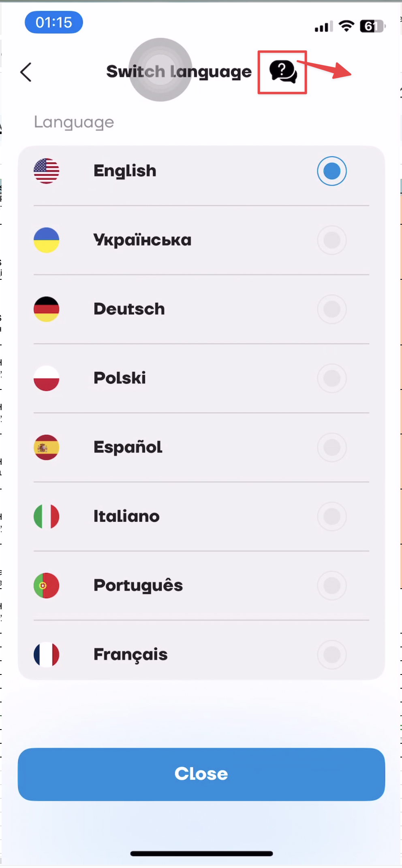Tap the Italian flag icon

coord(46,516)
